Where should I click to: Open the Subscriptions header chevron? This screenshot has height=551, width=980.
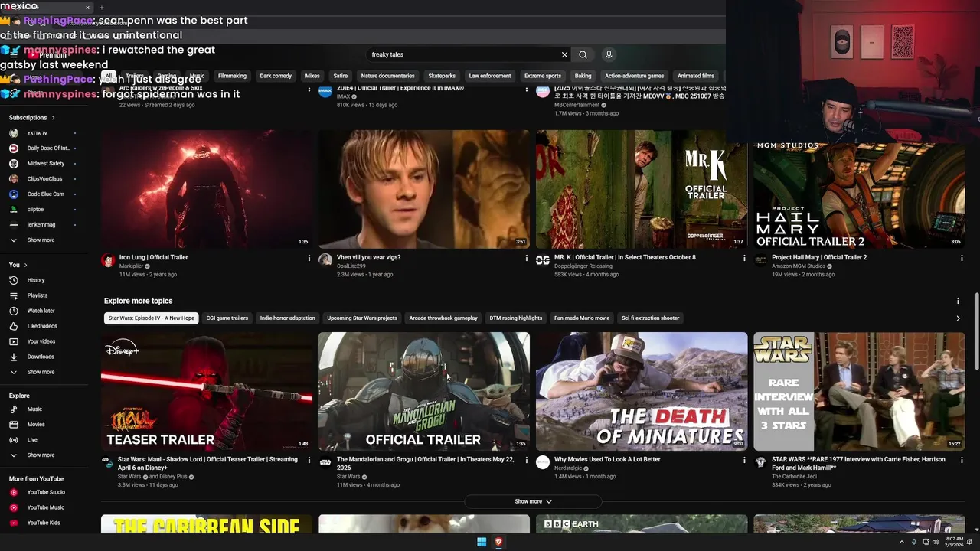53,118
